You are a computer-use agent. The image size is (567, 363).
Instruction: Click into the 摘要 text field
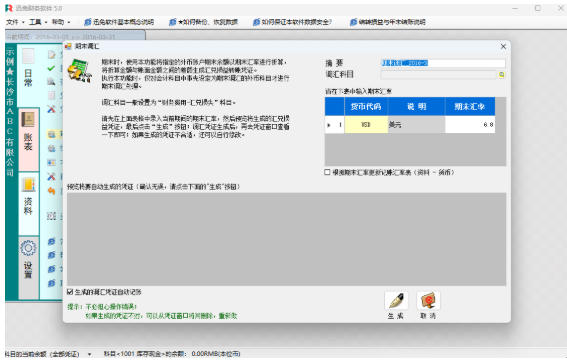click(443, 63)
